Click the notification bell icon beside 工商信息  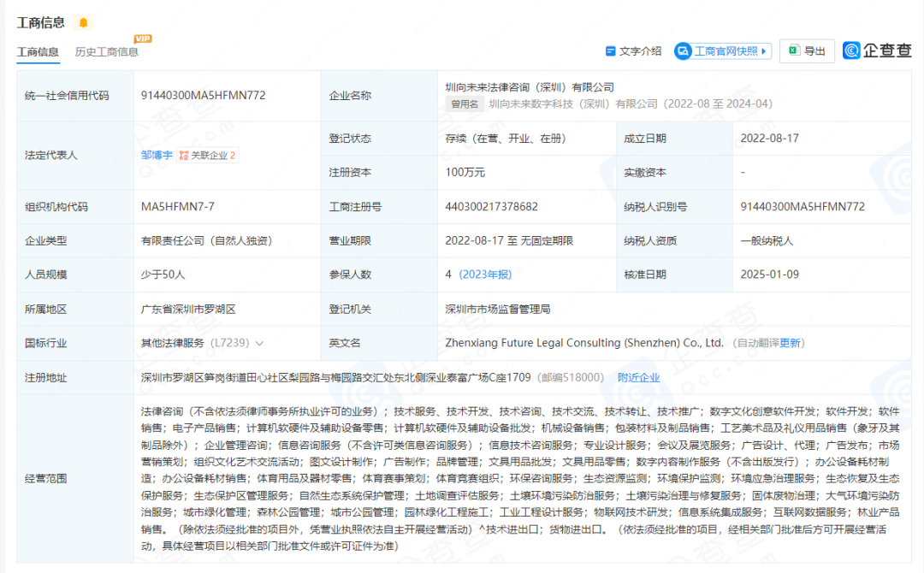(x=83, y=22)
